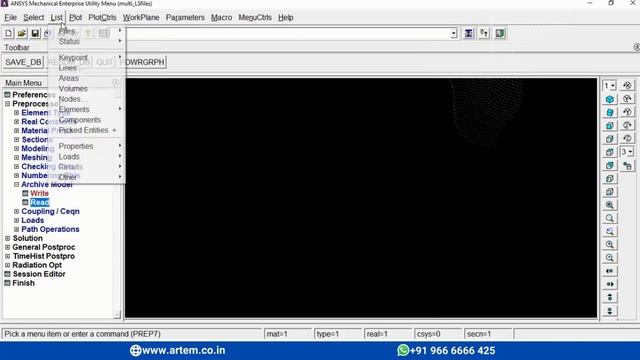Image resolution: width=640 pixels, height=360 pixels.
Task: Open the File menu
Action: pos(10,18)
